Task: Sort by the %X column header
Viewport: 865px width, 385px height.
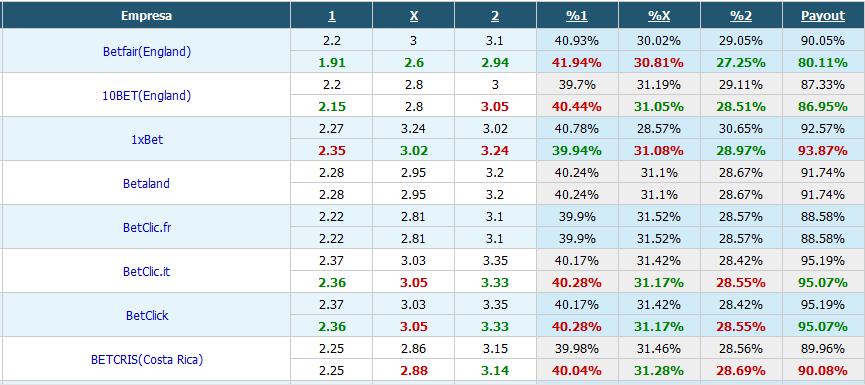Action: (659, 16)
